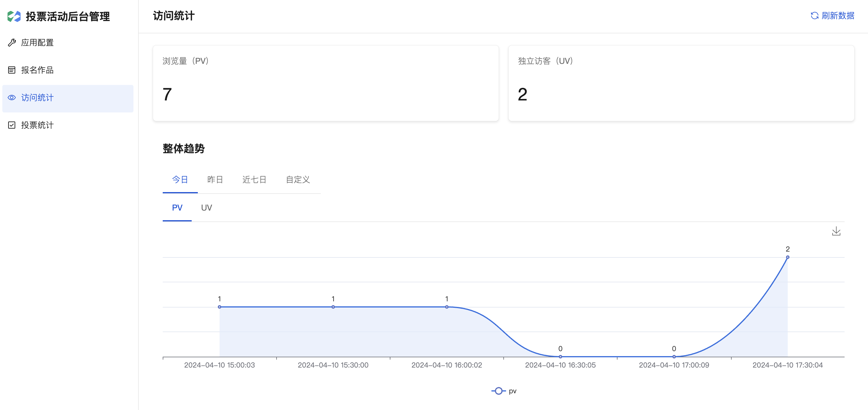Open the 报名作品 menu item
Screen dimensions: 868x410
(x=37, y=70)
